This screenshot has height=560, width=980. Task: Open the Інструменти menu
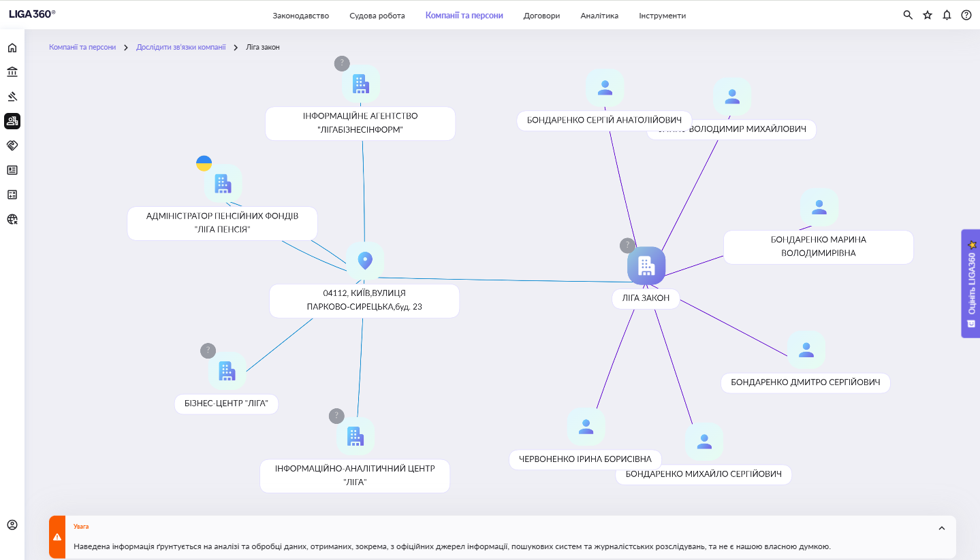tap(663, 16)
